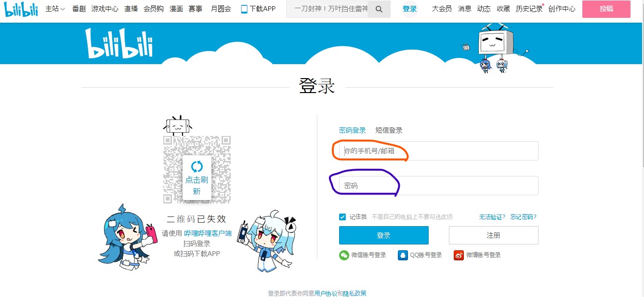Click the 登录 avatar button in the header
Image resolution: width=644 pixels, height=297 pixels.
[x=410, y=9]
